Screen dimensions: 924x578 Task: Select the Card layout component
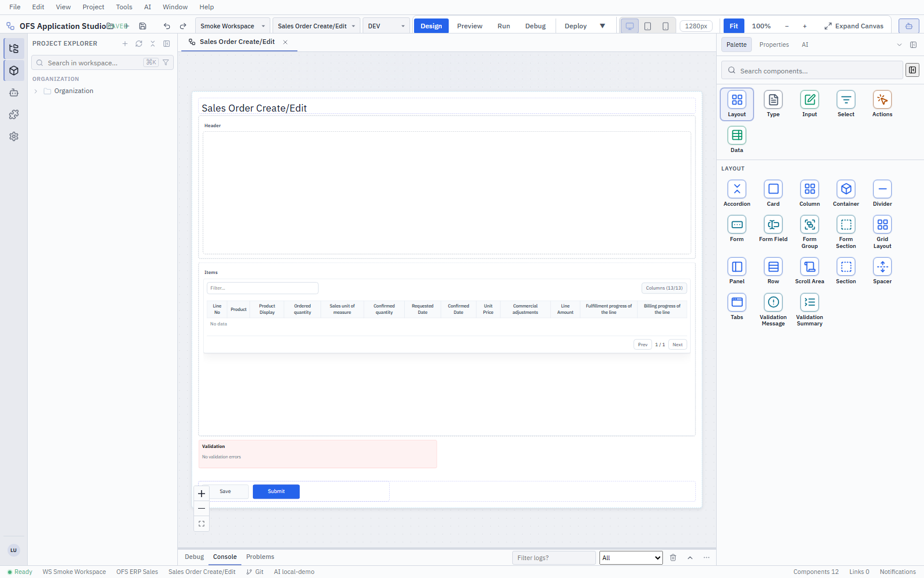coord(773,193)
